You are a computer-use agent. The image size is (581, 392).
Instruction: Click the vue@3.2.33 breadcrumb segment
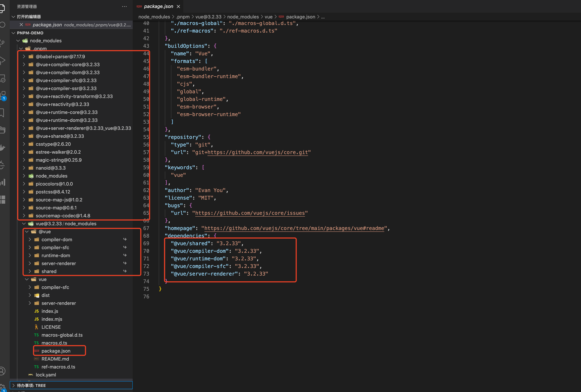point(208,17)
